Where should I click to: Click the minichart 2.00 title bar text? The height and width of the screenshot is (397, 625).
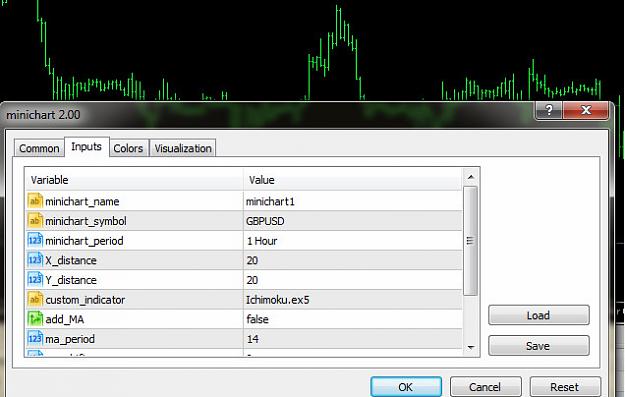coord(43,115)
